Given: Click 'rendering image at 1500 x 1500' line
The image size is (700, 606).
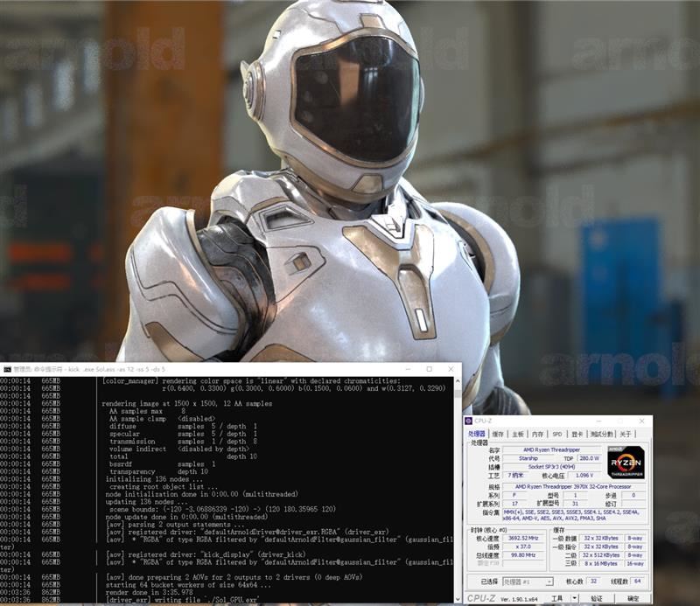Looking at the screenshot, I should point(186,403).
